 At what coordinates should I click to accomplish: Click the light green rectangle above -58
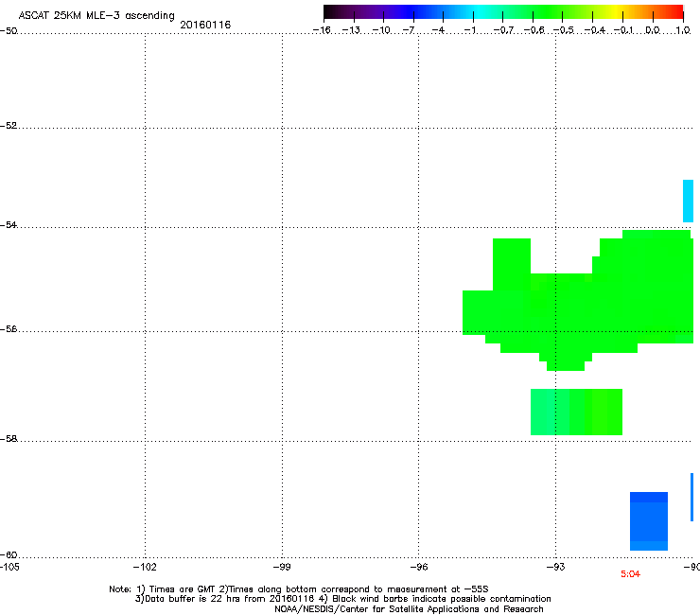click(x=576, y=412)
